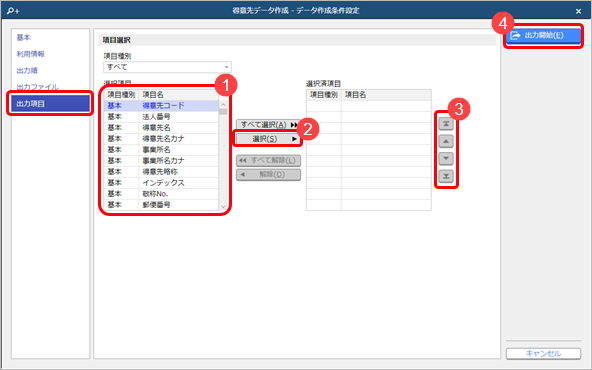Click the 解除(D) button
Screen dimensions: 592x370
point(268,174)
